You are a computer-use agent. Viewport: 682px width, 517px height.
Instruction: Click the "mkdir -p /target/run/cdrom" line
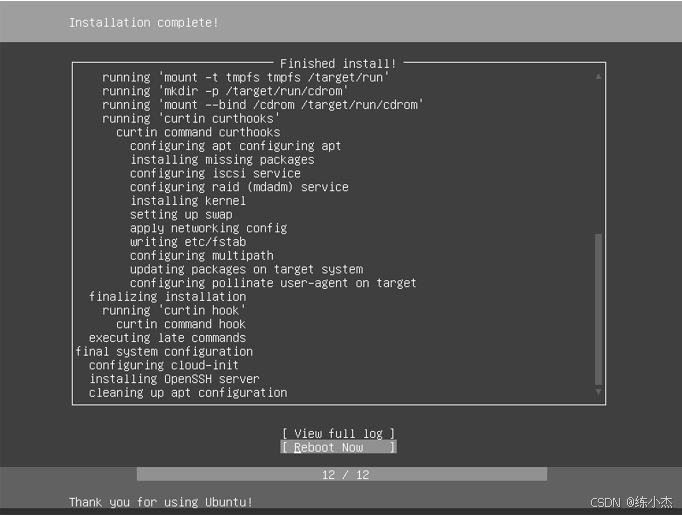click(225, 91)
